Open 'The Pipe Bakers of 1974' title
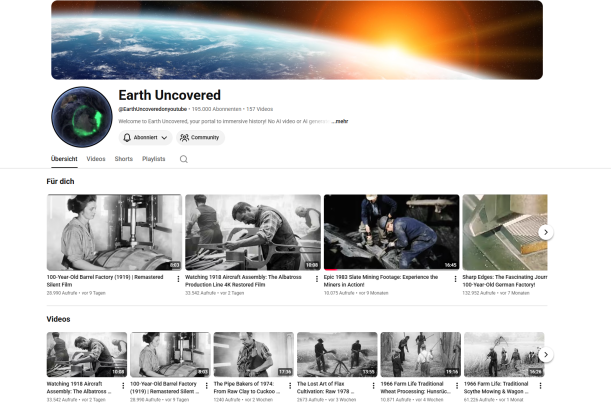The width and height of the screenshot is (611, 404). point(247,388)
